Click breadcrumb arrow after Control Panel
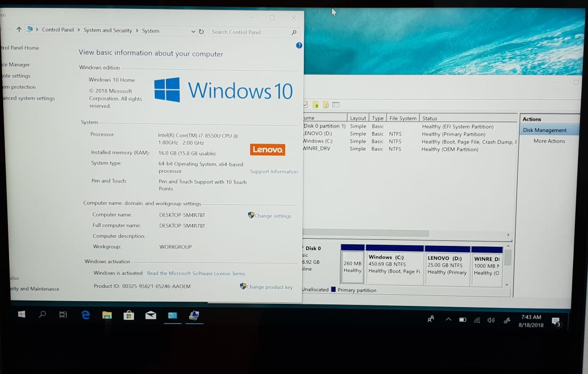Image resolution: width=588 pixels, height=374 pixels. point(79,30)
